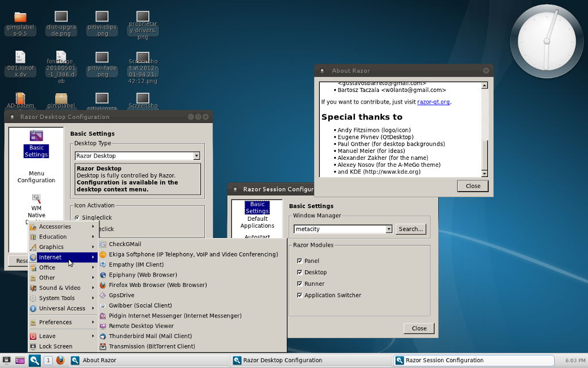The height and width of the screenshot is (368, 588).
Task: Click the Firefox launcher in the bottom panel
Action: [x=61, y=361]
